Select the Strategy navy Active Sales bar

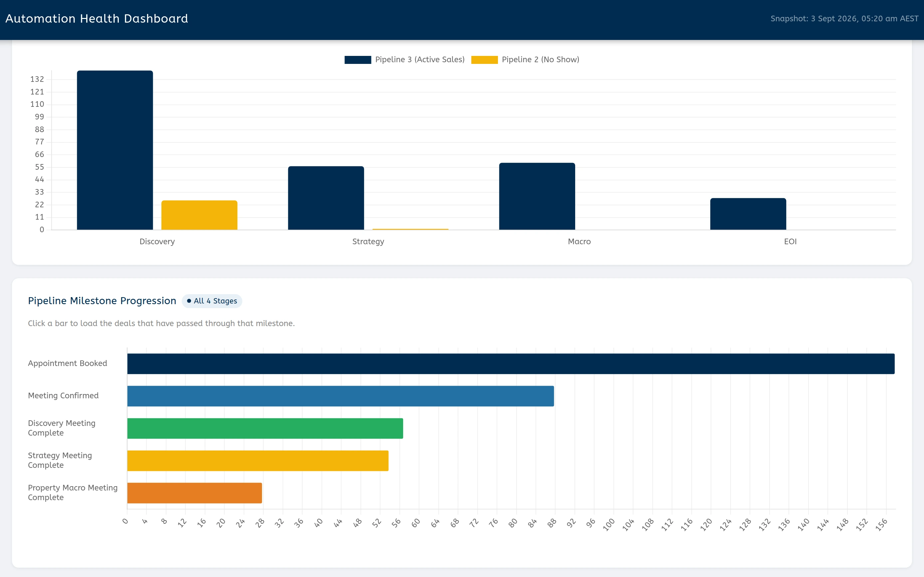[x=326, y=198]
